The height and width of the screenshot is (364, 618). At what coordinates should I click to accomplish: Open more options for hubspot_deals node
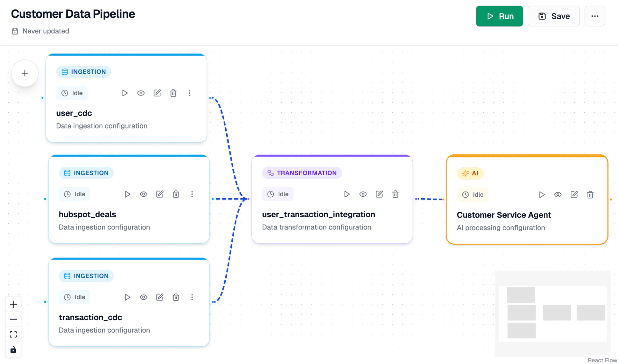click(192, 194)
